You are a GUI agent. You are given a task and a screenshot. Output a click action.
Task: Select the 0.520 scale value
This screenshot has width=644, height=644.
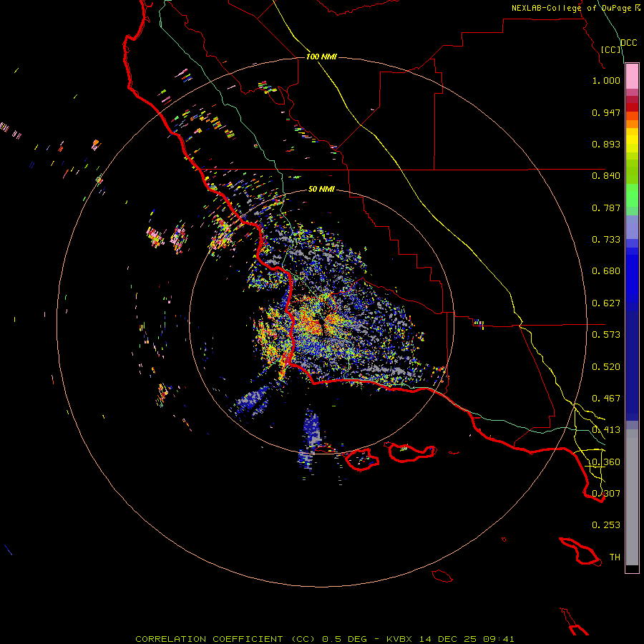pos(606,367)
